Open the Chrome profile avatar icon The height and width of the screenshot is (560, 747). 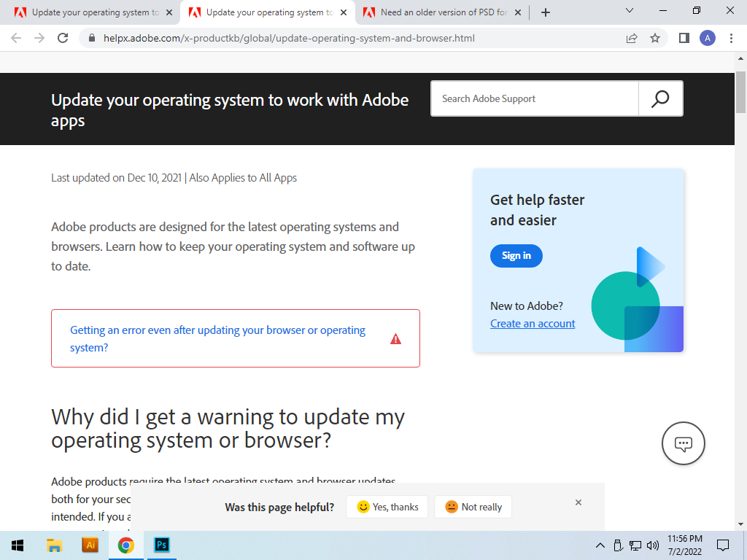[708, 38]
